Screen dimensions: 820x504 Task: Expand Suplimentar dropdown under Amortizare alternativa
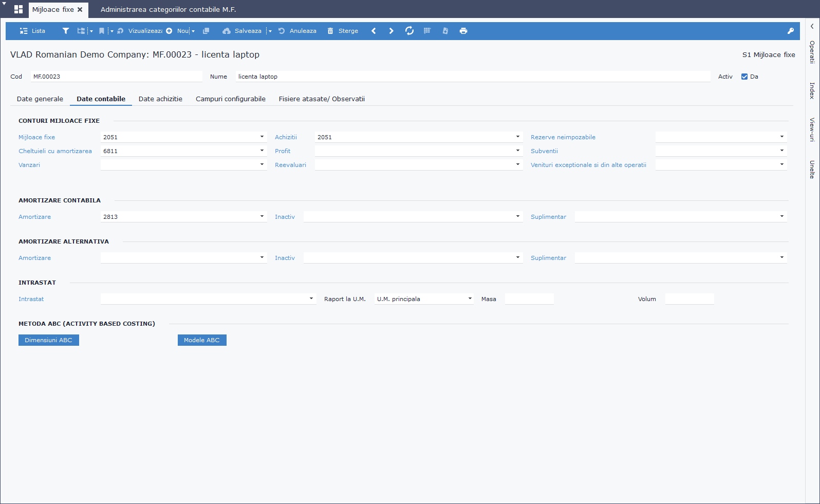(782, 257)
